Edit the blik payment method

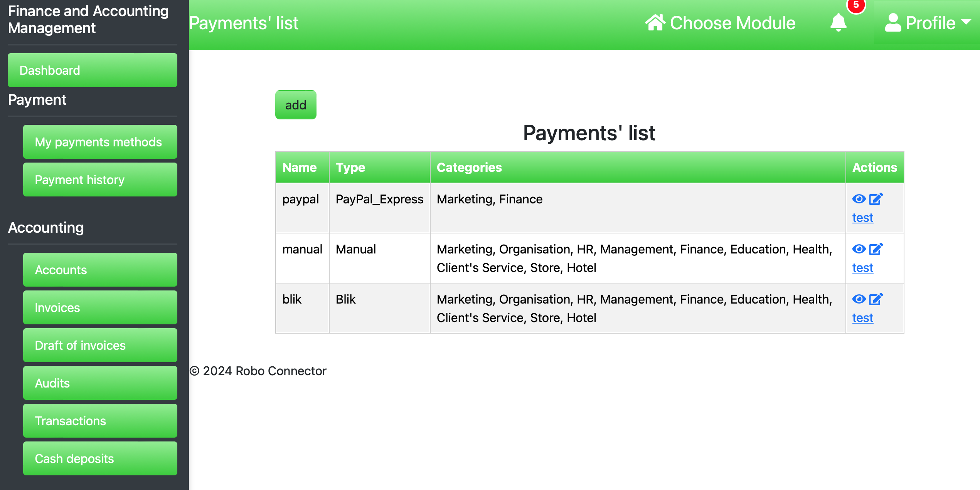[x=876, y=299]
